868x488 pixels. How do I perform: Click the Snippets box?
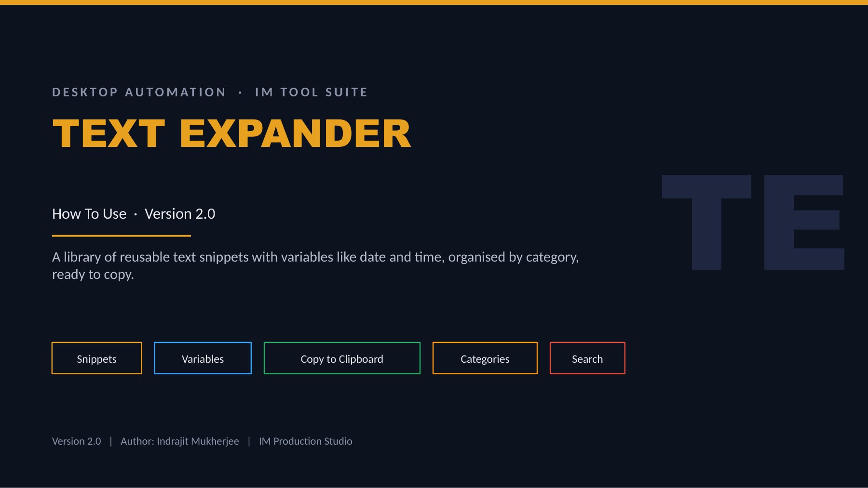[96, 358]
